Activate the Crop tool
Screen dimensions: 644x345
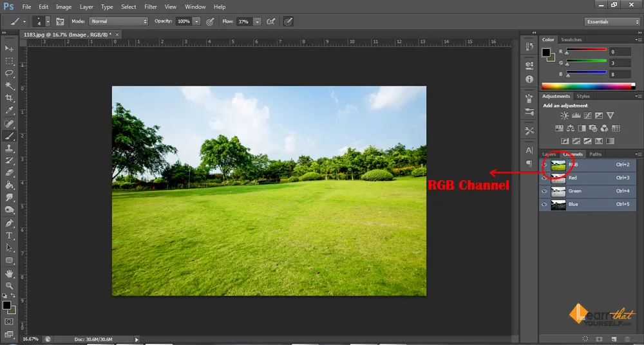click(x=9, y=98)
